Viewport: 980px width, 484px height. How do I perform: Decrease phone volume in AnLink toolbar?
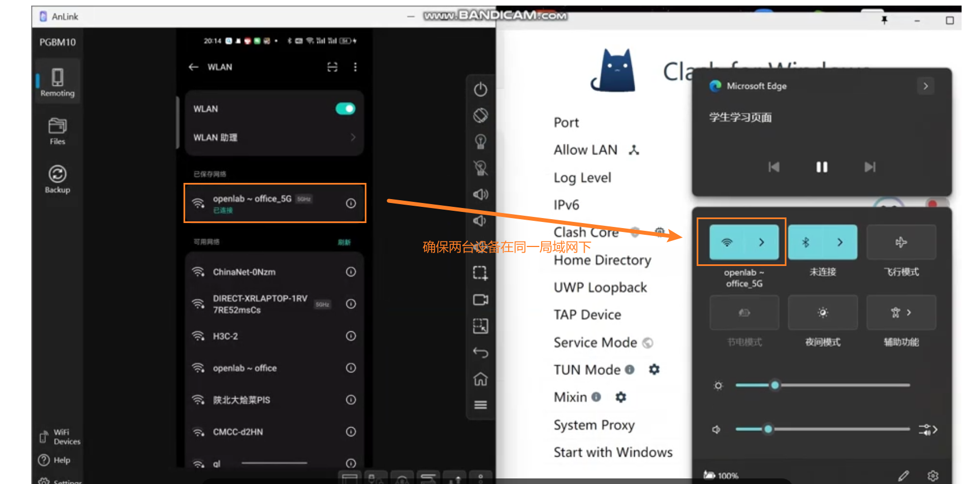480,221
